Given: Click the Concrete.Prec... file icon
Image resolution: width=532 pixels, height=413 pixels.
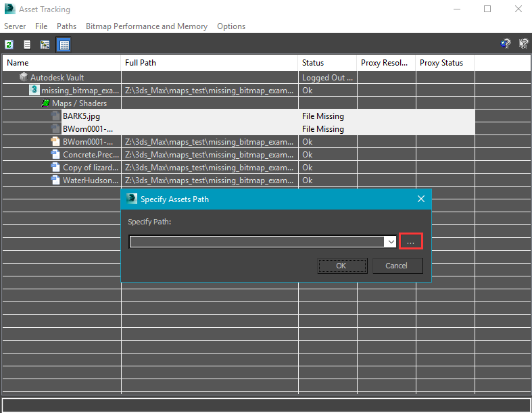Looking at the screenshot, I should (x=55, y=154).
